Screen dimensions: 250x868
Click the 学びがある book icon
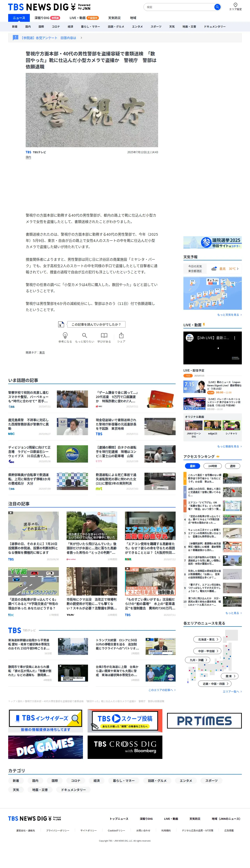(x=104, y=335)
